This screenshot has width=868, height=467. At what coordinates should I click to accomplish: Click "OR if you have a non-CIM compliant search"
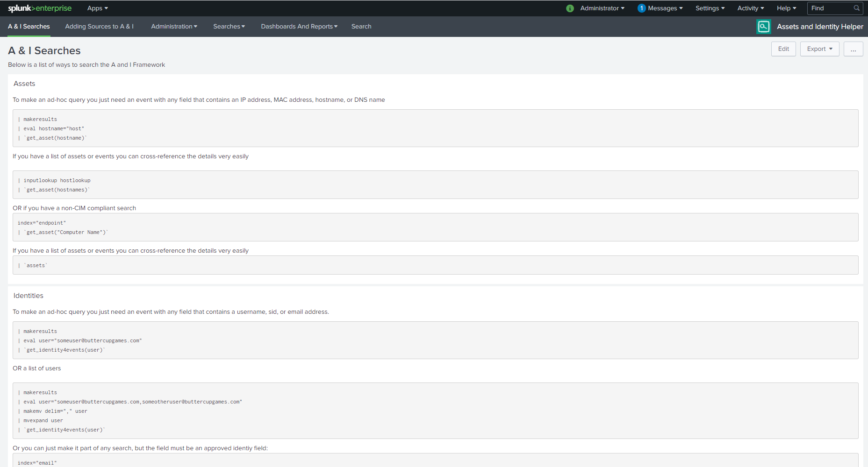pos(74,208)
